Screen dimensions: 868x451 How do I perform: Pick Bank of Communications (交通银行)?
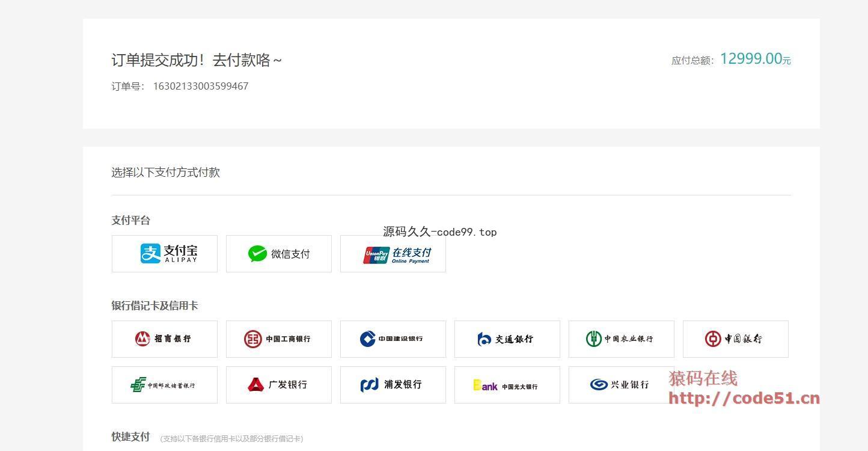(507, 339)
